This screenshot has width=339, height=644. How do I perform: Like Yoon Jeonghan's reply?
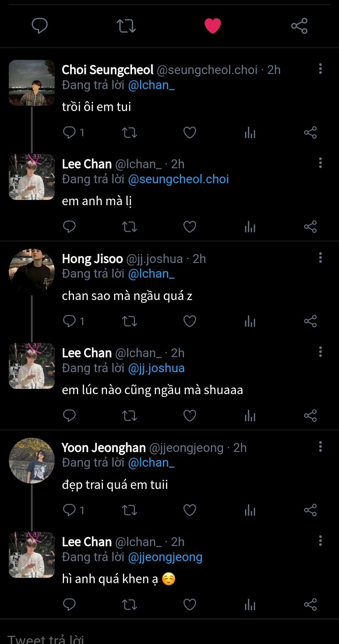189,510
